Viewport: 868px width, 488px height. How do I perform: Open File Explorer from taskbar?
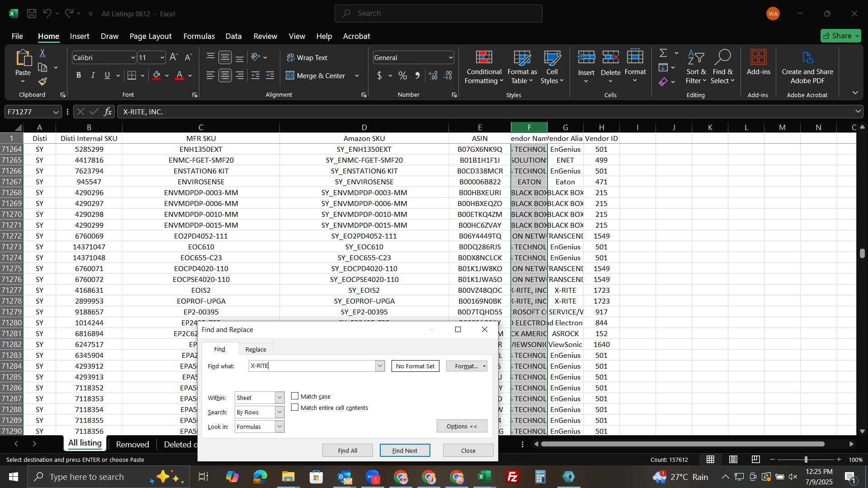tap(288, 477)
